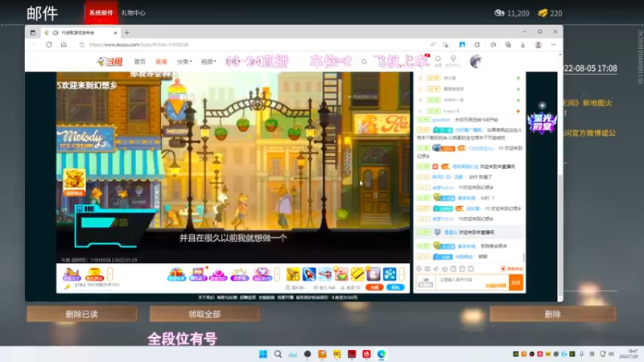The width and height of the screenshot is (644, 362).
Task: Open a new browser tab
Action: click(127, 32)
